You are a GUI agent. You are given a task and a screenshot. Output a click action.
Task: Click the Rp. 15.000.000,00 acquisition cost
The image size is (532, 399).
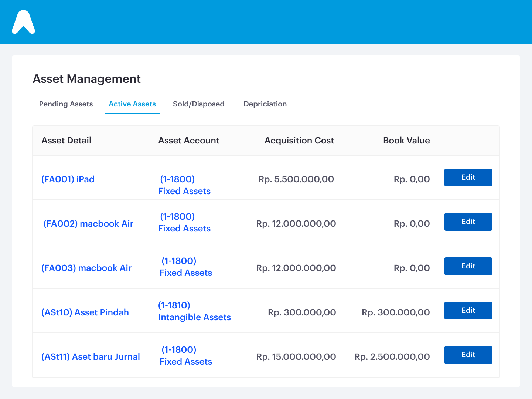tap(296, 357)
